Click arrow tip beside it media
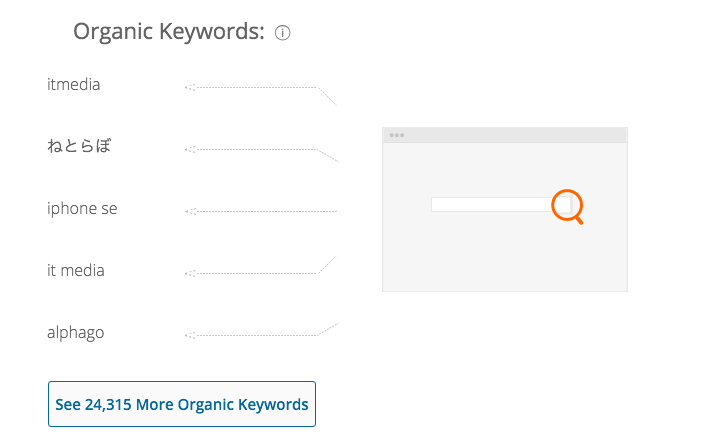Viewport: 703px width, 440px height. point(190,273)
